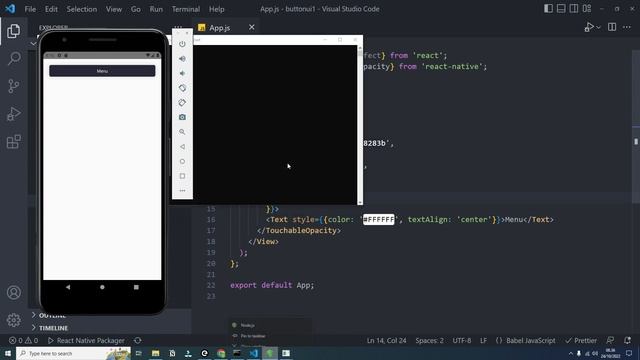Tap the phone's home navigation button
This screenshot has width=640, height=360.
102,287
